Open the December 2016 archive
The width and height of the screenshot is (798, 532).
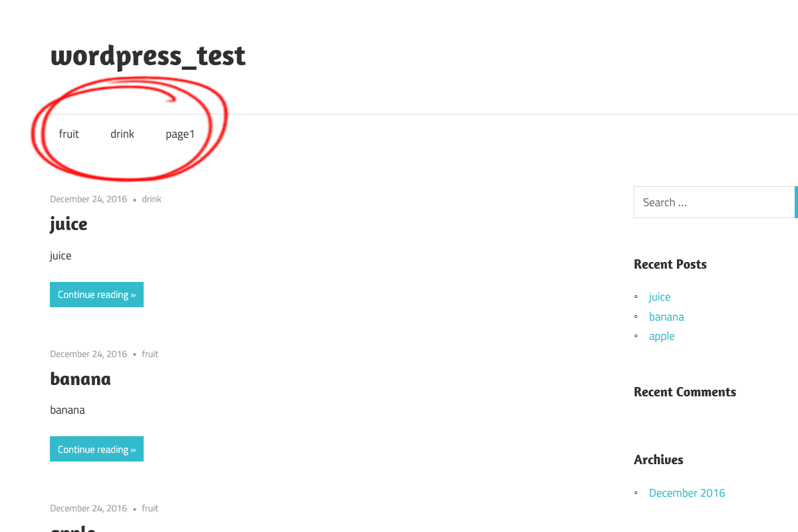coord(687,493)
